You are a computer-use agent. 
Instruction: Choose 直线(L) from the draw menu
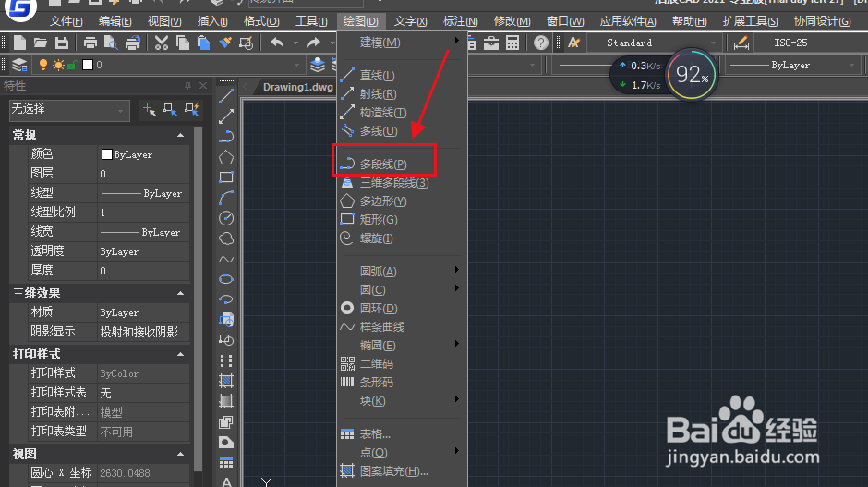[402, 75]
